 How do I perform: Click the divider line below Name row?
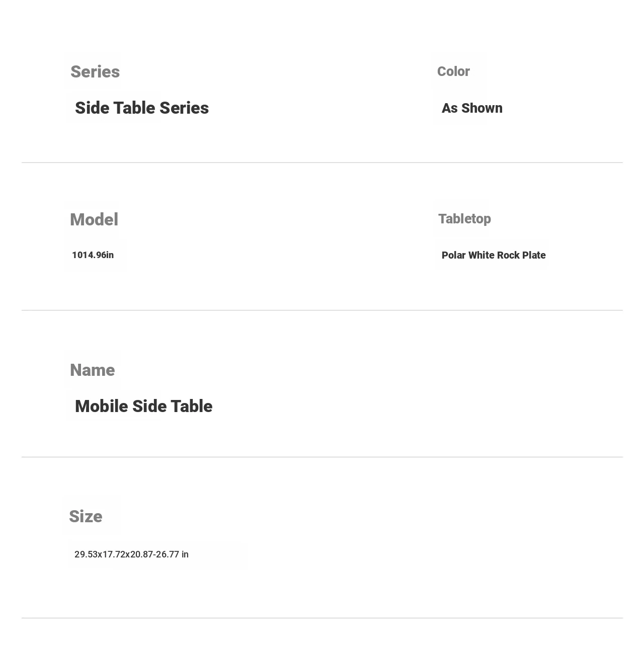coord(322,457)
